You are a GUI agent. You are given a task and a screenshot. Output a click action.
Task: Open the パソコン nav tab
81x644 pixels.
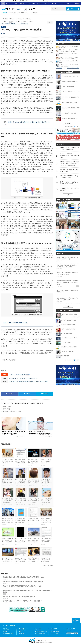click(x=27, y=3)
